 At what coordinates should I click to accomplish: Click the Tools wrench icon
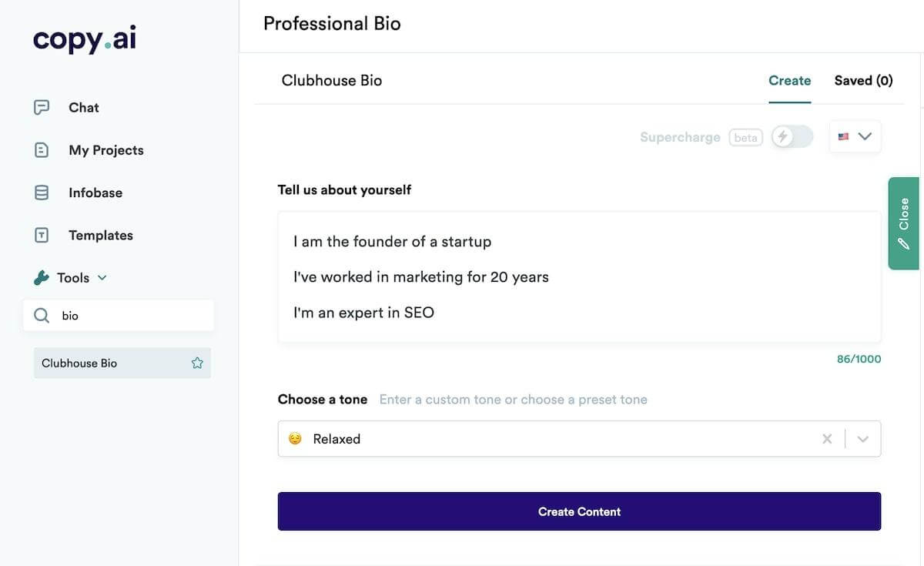(x=41, y=277)
